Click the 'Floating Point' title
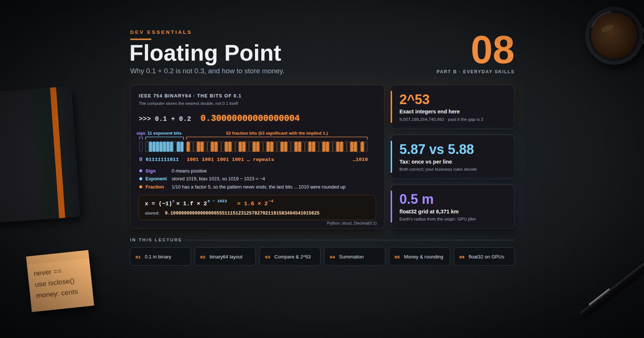This screenshot has width=644, height=338. 205,53
